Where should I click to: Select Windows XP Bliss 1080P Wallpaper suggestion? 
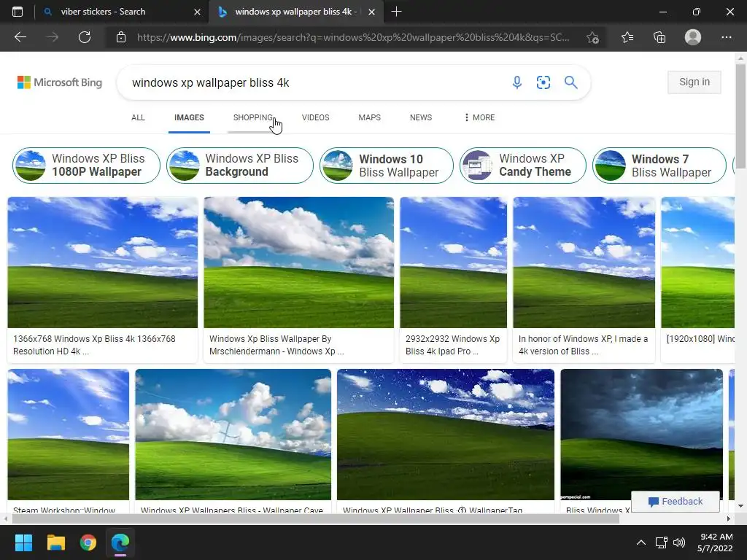86,166
